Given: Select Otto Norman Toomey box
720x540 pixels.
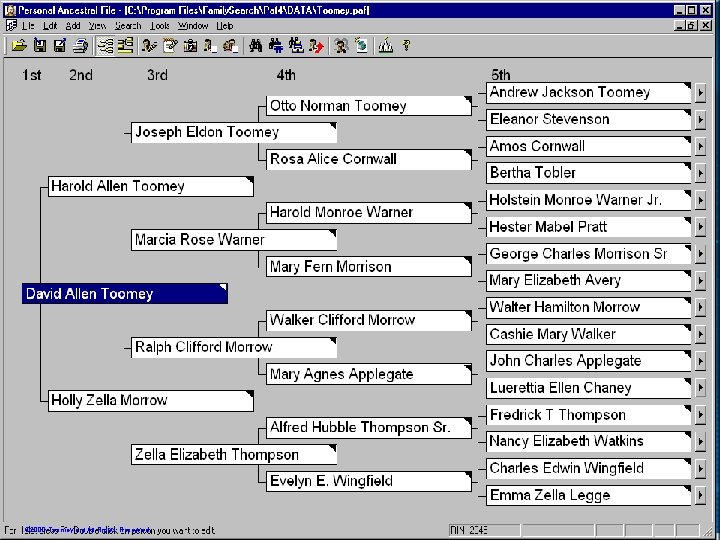Looking at the screenshot, I should [369, 106].
